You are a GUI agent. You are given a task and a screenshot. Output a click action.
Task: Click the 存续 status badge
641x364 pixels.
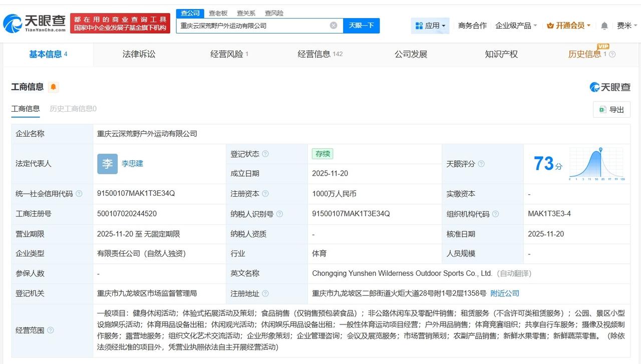(x=322, y=154)
